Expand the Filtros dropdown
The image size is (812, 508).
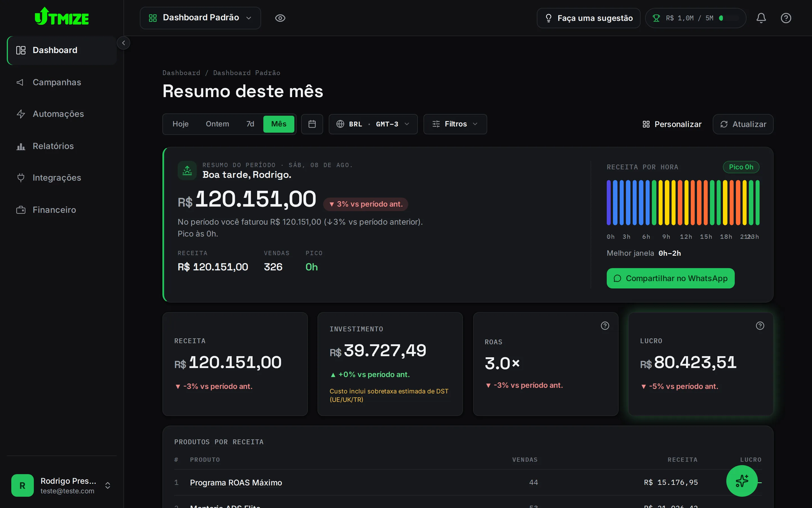click(x=455, y=124)
